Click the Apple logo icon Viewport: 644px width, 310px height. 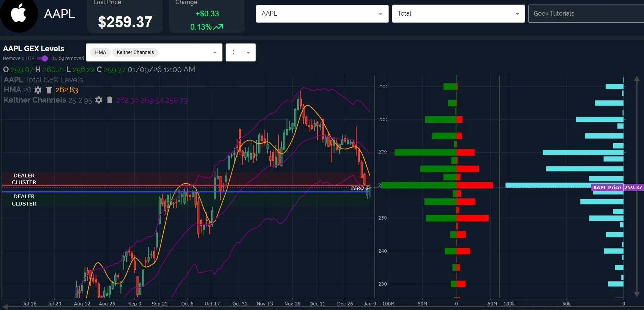point(19,14)
